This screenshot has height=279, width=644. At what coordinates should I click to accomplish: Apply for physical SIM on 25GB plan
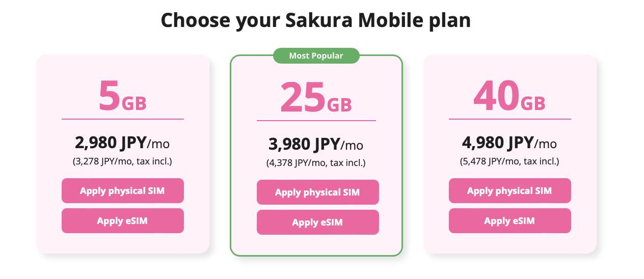[317, 192]
